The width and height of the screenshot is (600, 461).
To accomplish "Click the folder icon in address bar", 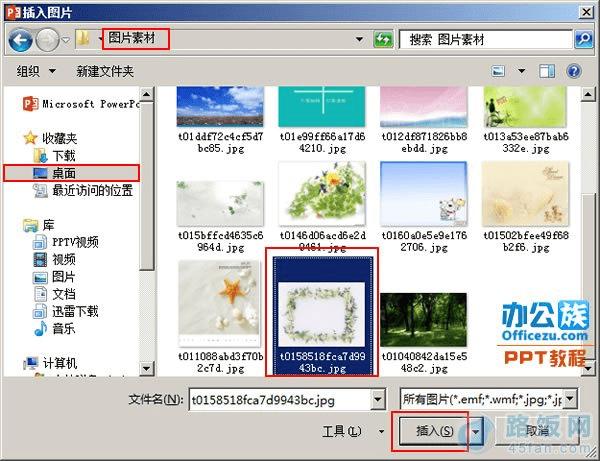I will point(83,39).
